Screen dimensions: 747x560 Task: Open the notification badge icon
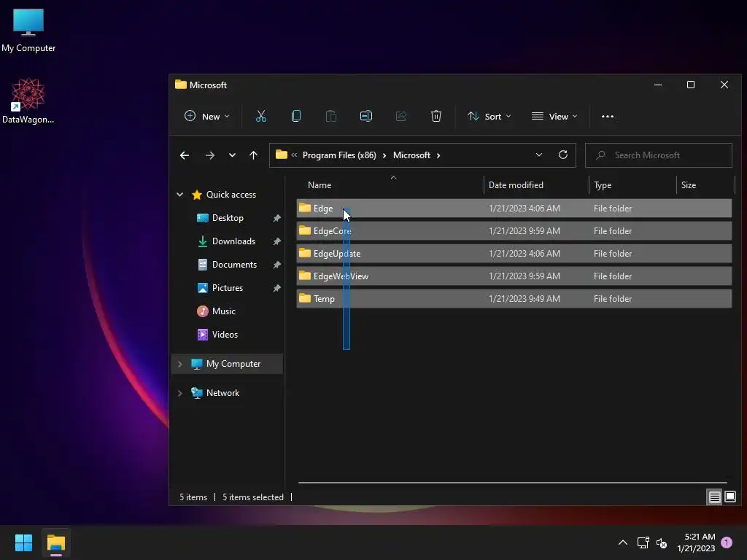(x=726, y=542)
